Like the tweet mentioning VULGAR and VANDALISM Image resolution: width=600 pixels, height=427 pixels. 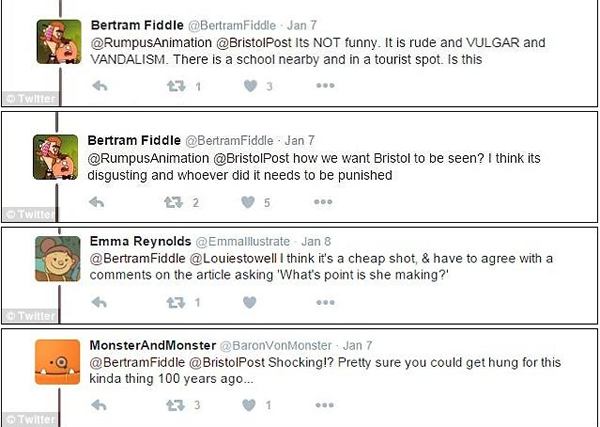[251, 86]
